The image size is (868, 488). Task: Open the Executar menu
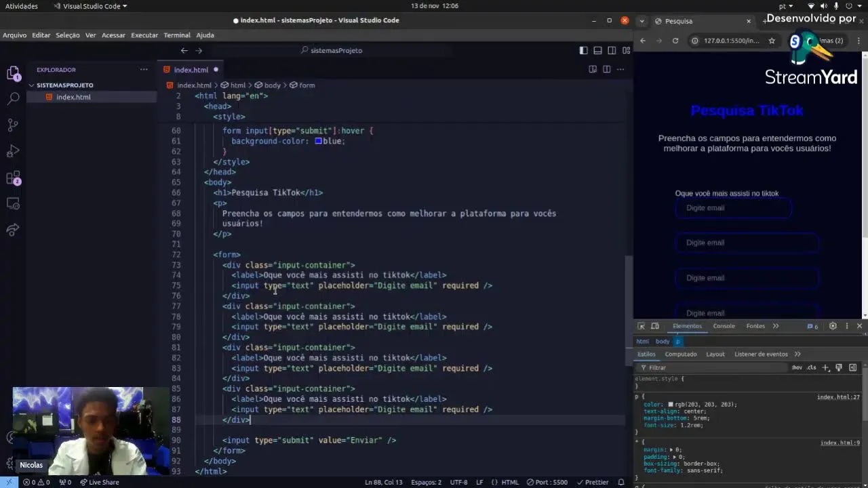tap(144, 35)
